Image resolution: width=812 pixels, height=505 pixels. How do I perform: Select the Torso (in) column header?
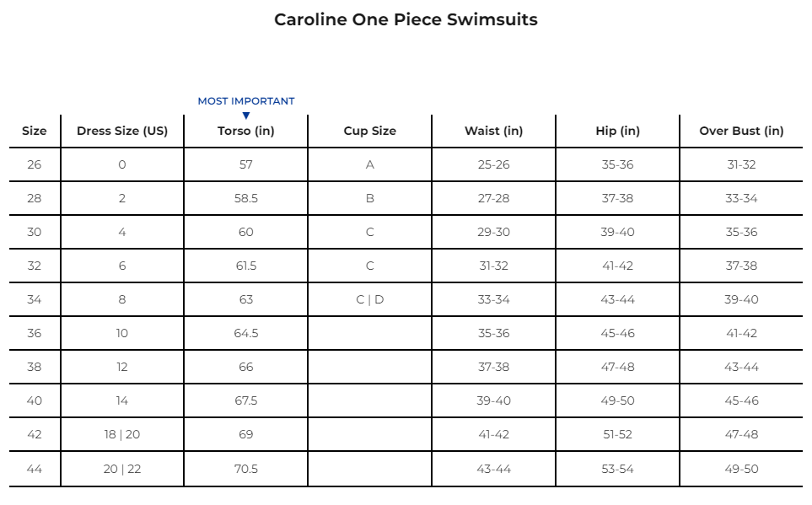tap(246, 131)
